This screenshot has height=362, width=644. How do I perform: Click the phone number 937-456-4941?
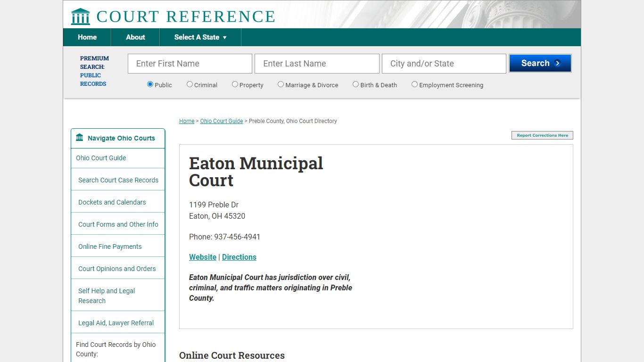click(x=237, y=237)
